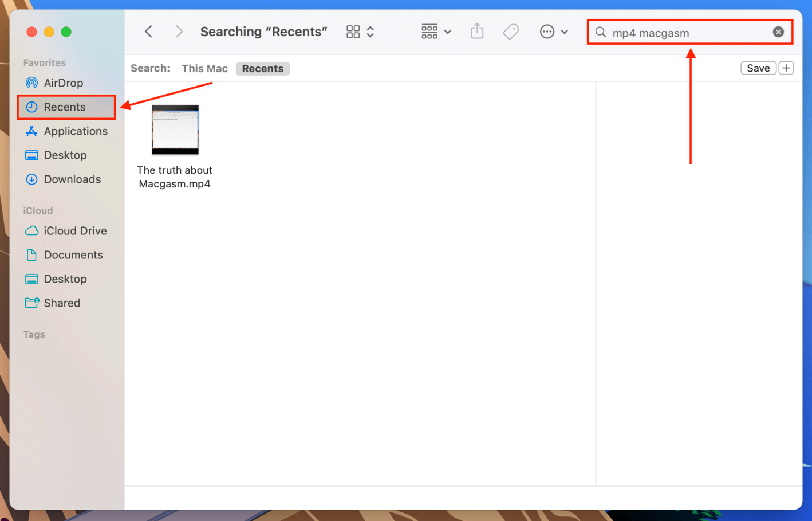This screenshot has width=812, height=521.
Task: Click the Tags section header
Action: 34,335
